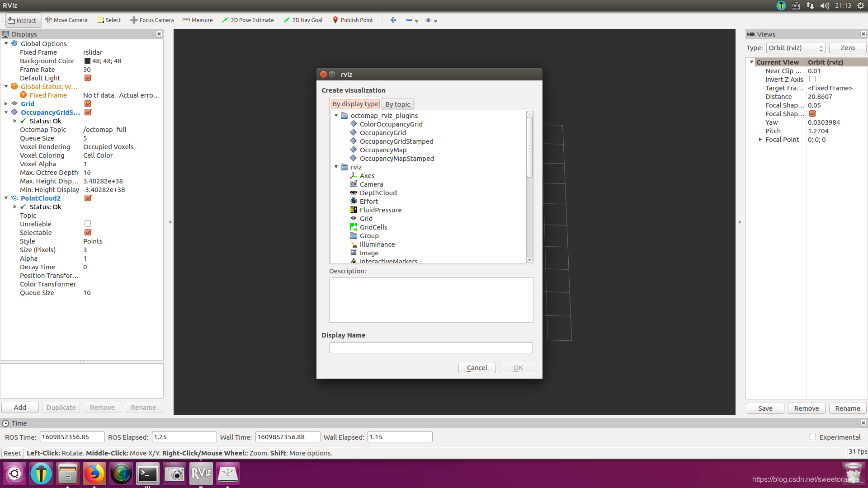Switch to the By topic tab

click(397, 104)
